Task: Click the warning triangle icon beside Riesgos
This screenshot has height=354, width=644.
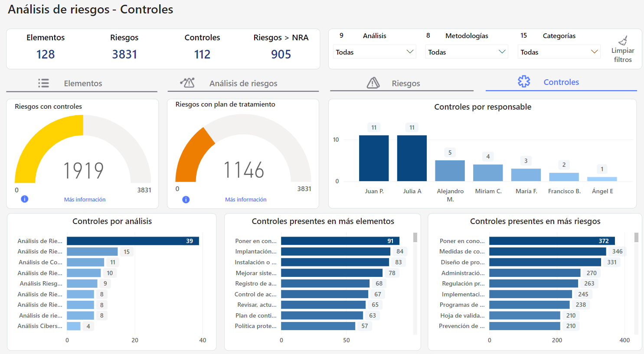Action: 373,83
